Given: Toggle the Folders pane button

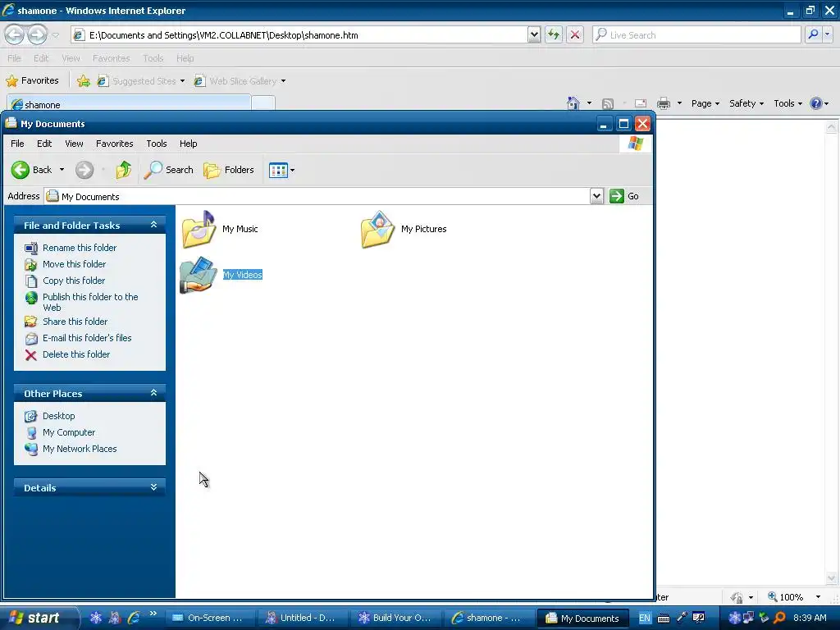Looking at the screenshot, I should [x=229, y=170].
